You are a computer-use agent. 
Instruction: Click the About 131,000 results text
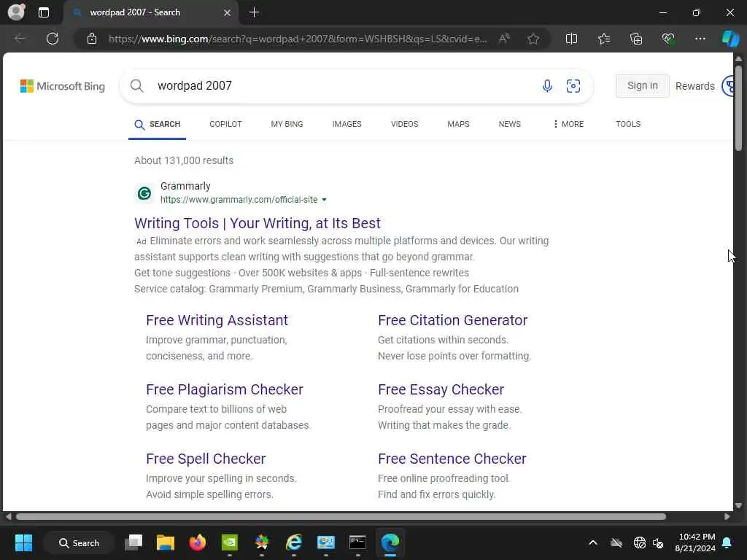tap(184, 161)
